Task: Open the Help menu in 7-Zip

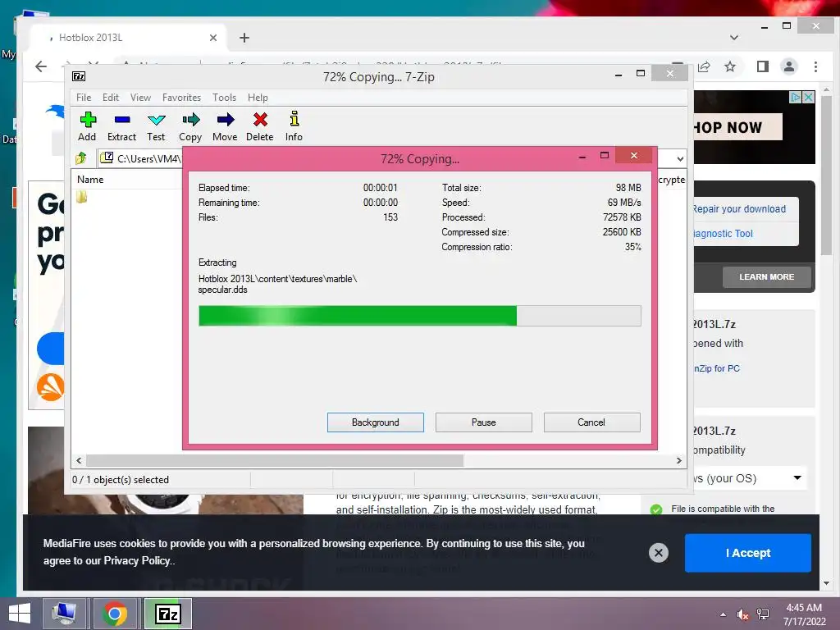Action: point(258,98)
